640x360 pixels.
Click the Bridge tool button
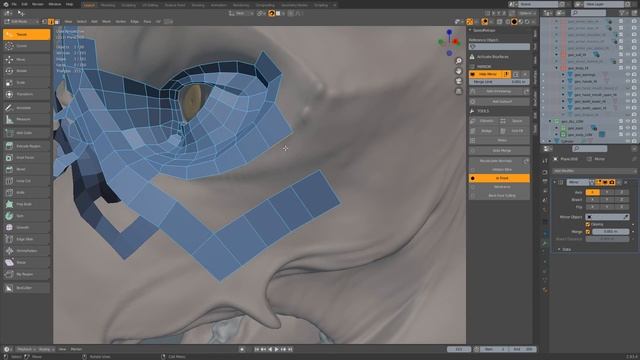point(484,131)
